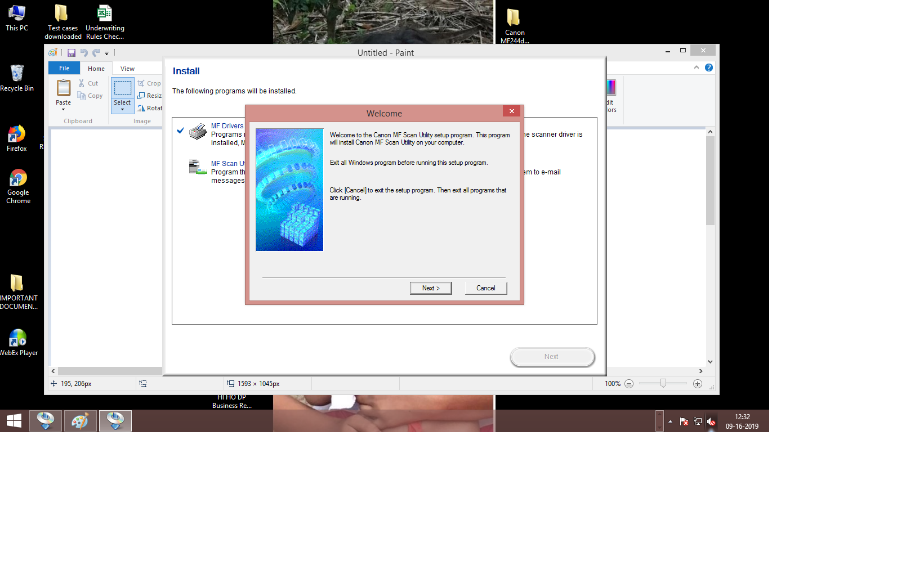Zoom out with the minus button
Image resolution: width=897 pixels, height=588 pixels.
[630, 384]
